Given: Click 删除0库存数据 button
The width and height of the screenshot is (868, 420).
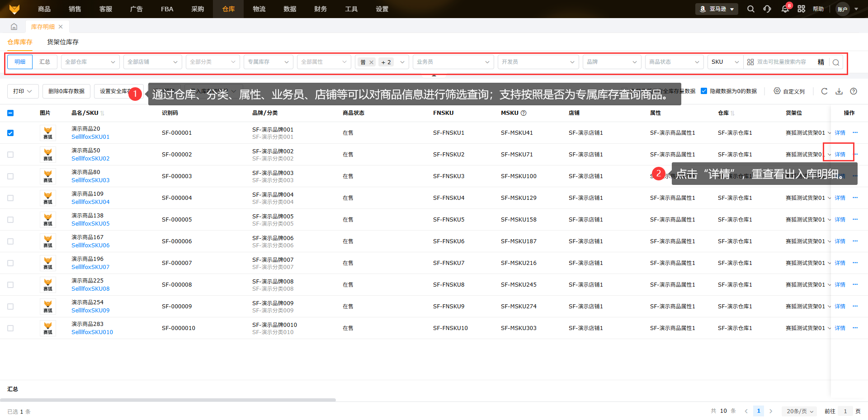Looking at the screenshot, I should [66, 91].
